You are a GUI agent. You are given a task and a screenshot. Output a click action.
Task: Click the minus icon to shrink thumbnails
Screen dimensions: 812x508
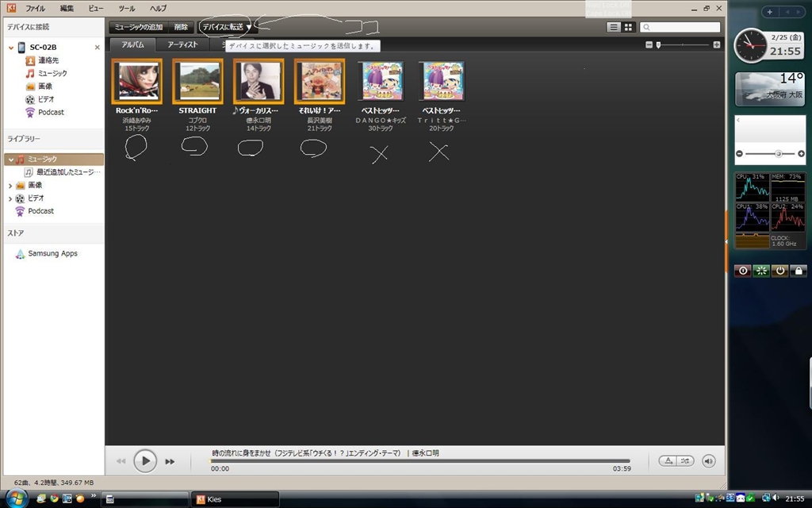649,45
